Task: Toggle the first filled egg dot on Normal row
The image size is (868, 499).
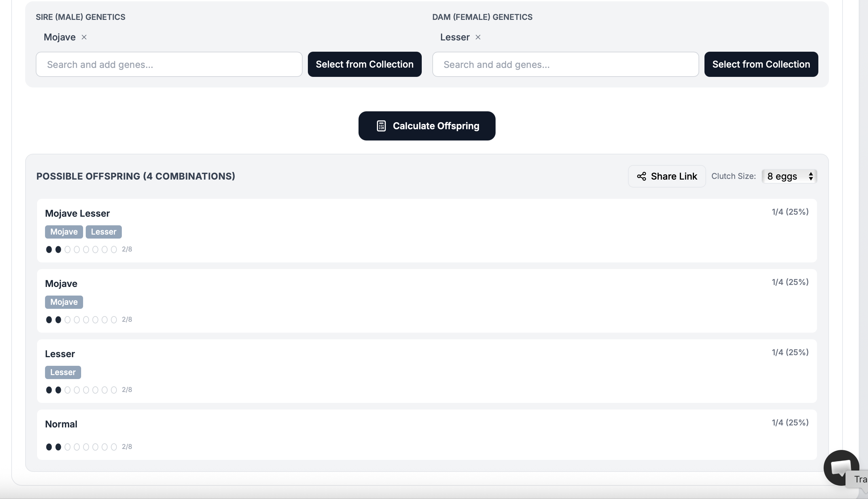Action: (49, 447)
